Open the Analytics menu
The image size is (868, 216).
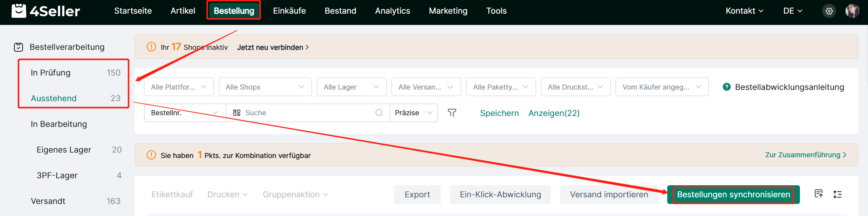pyautogui.click(x=392, y=11)
